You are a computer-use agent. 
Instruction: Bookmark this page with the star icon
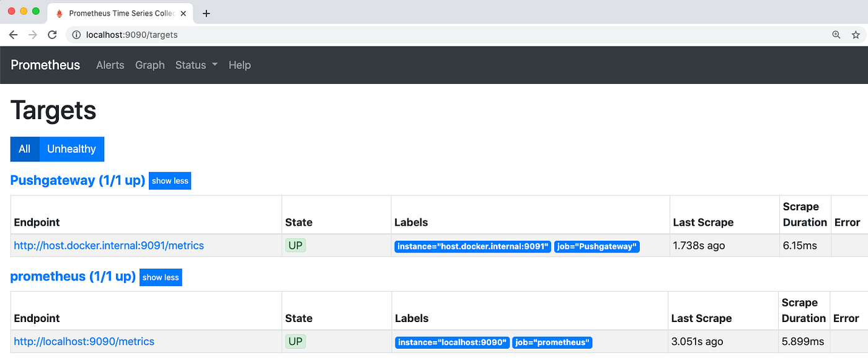pos(856,35)
